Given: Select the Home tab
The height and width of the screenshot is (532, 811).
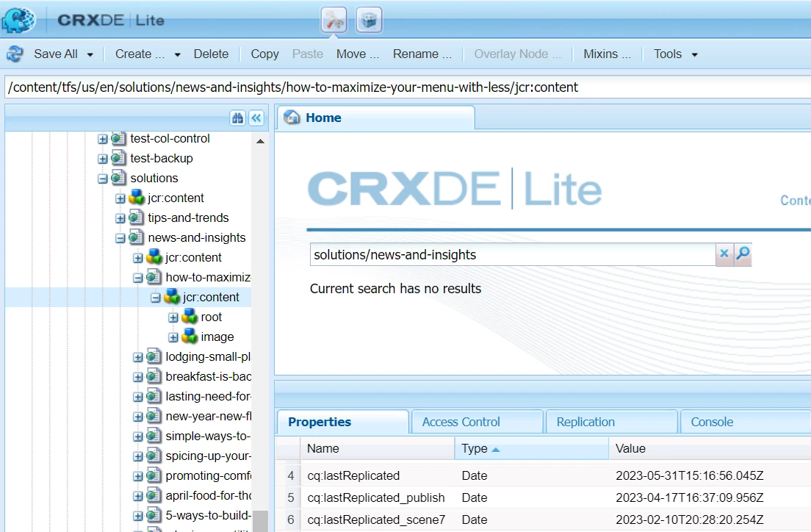Looking at the screenshot, I should [x=375, y=118].
